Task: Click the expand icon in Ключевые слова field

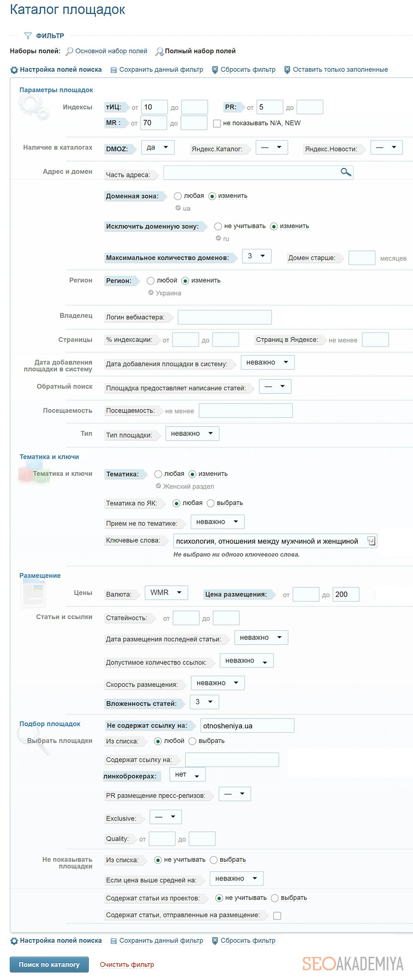Action: (371, 541)
